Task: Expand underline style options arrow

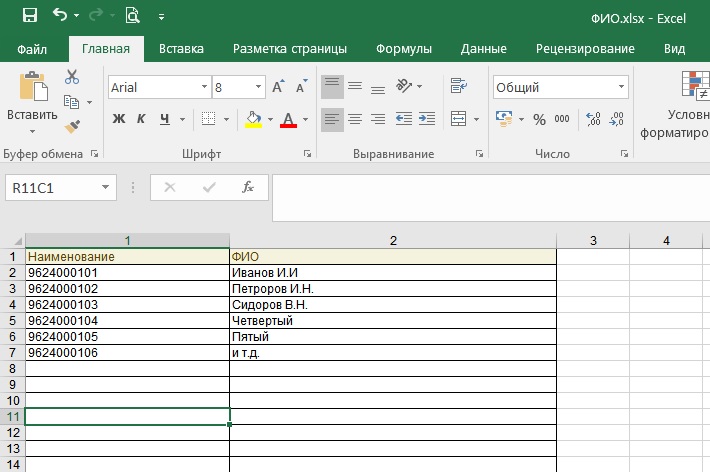Action: (182, 120)
